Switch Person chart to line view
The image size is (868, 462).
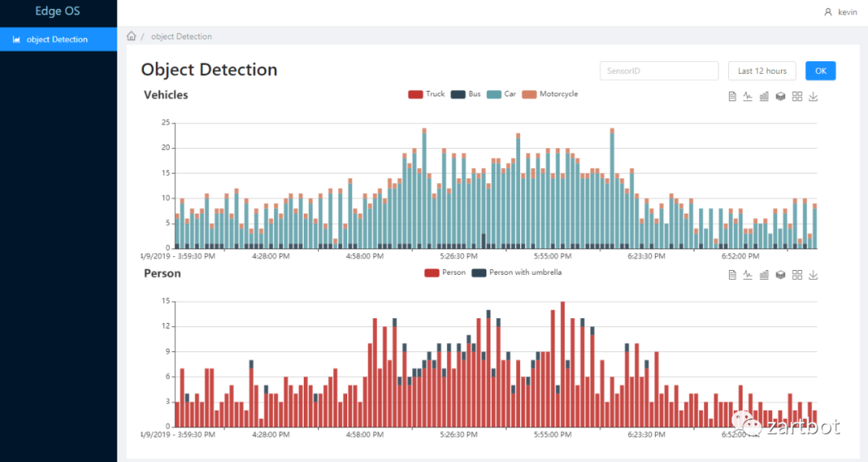(x=748, y=275)
